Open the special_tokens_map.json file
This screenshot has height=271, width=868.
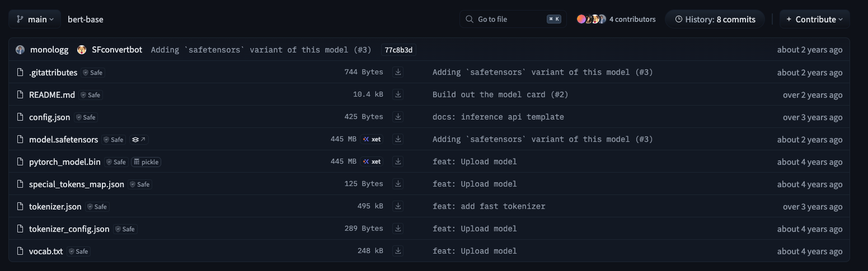tap(77, 184)
